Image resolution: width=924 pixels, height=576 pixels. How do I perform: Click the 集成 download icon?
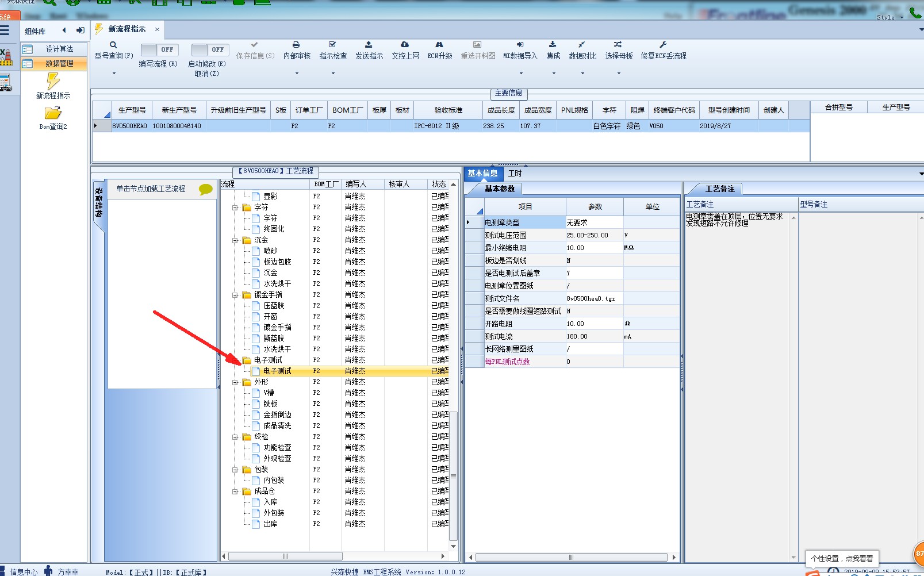[553, 44]
